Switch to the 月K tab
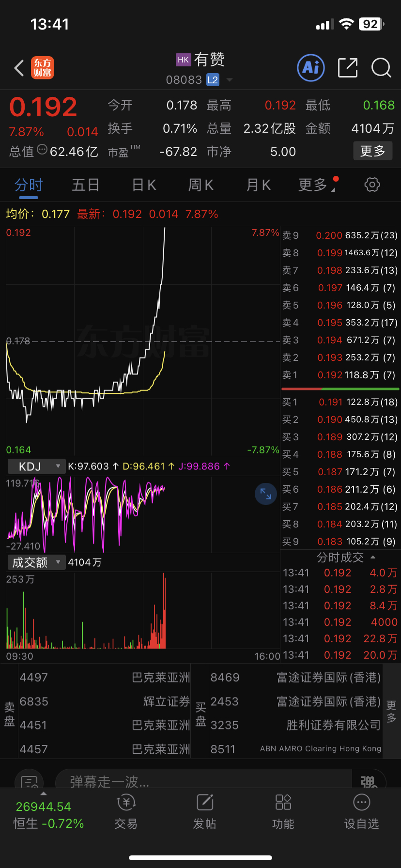The height and width of the screenshot is (868, 401). pos(258,185)
